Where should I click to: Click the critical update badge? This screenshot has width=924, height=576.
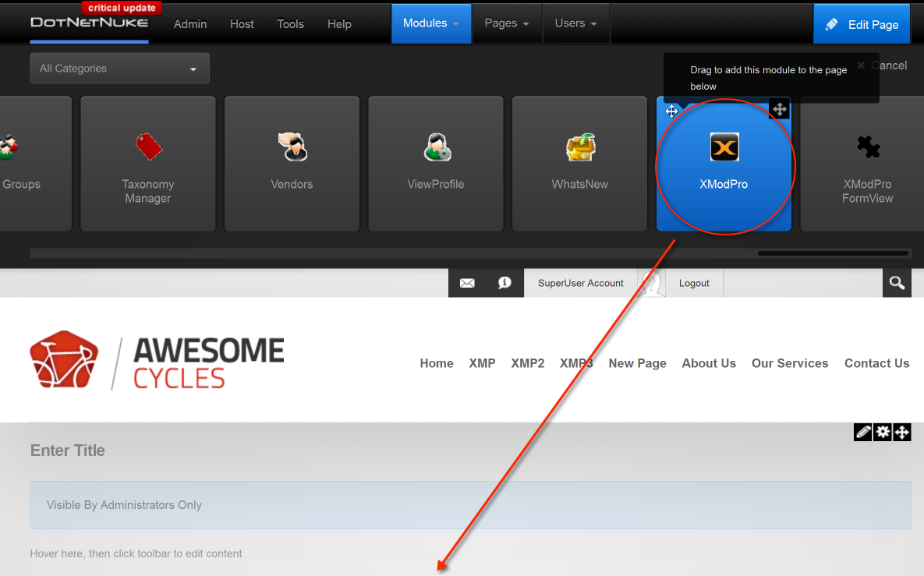tap(122, 8)
